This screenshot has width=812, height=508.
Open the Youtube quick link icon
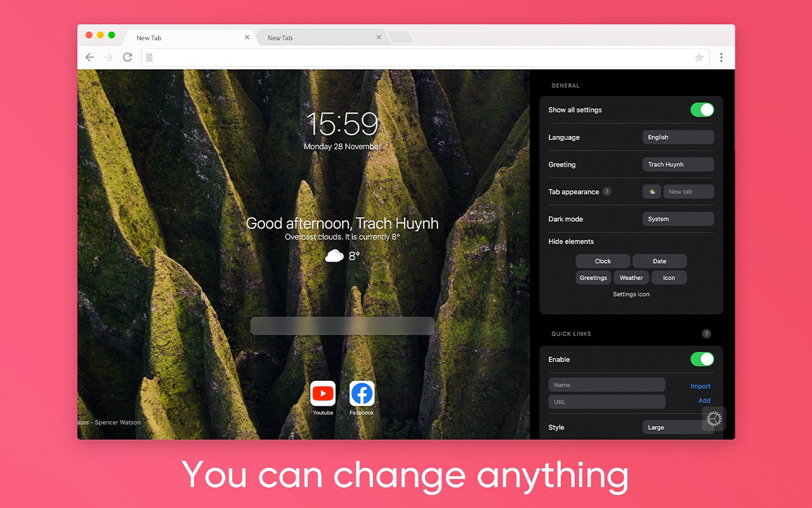(323, 394)
